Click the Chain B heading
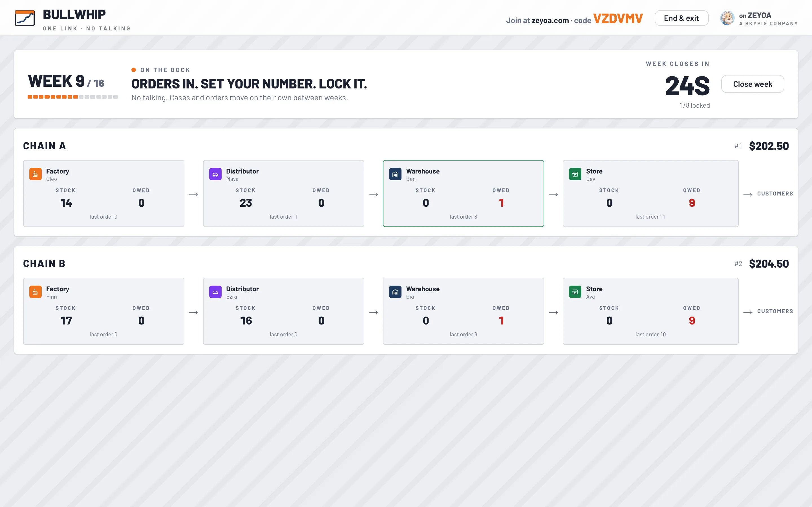This screenshot has width=812, height=507. [x=44, y=264]
